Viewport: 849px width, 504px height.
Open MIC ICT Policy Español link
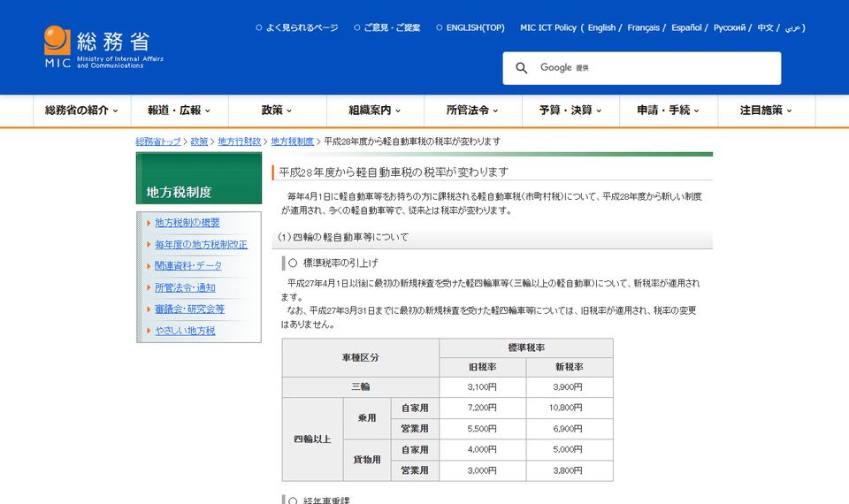tap(686, 27)
